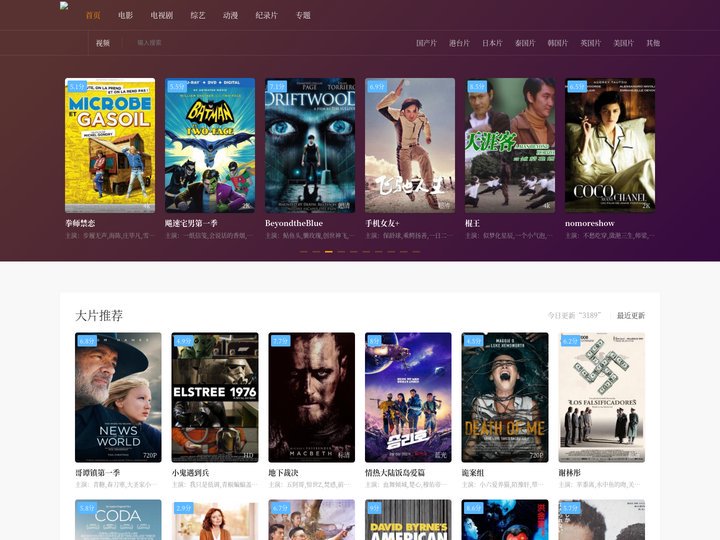Filter by 泰国片 Thai films
The width and height of the screenshot is (720, 540).
tap(525, 43)
